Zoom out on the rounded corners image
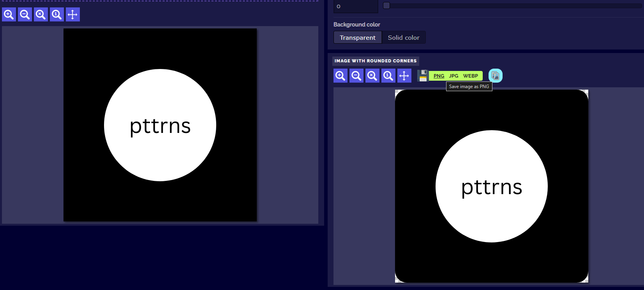Image resolution: width=644 pixels, height=290 pixels. click(356, 76)
